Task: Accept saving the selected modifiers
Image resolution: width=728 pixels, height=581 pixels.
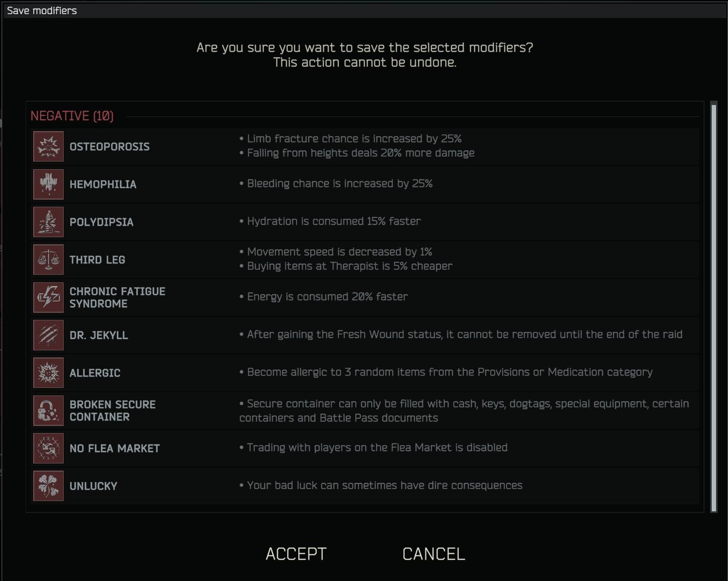Action: click(x=296, y=554)
